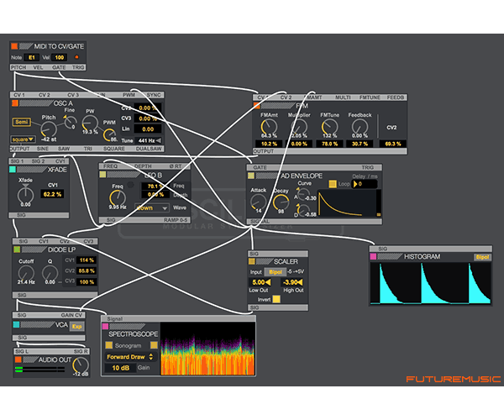Click the Vel field showing 100

tap(59, 57)
